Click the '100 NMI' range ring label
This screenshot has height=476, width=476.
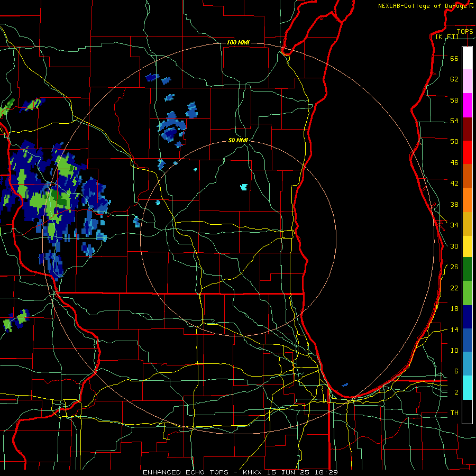(x=238, y=42)
